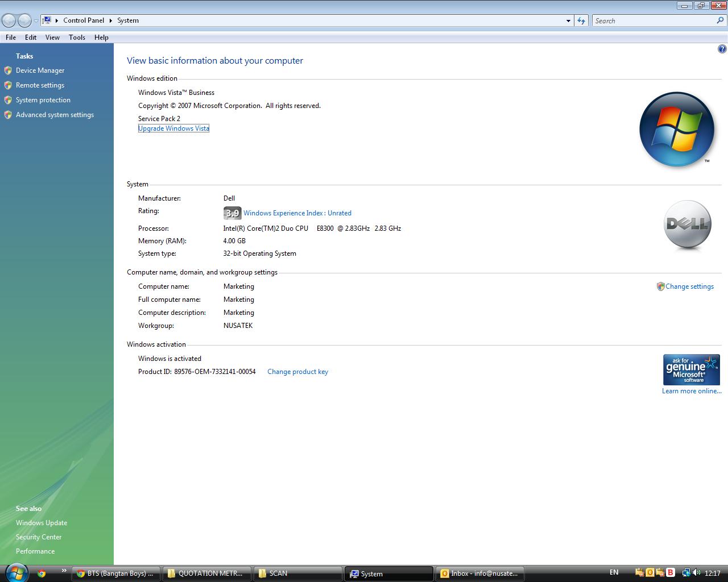Click the network tray icon

click(686, 573)
